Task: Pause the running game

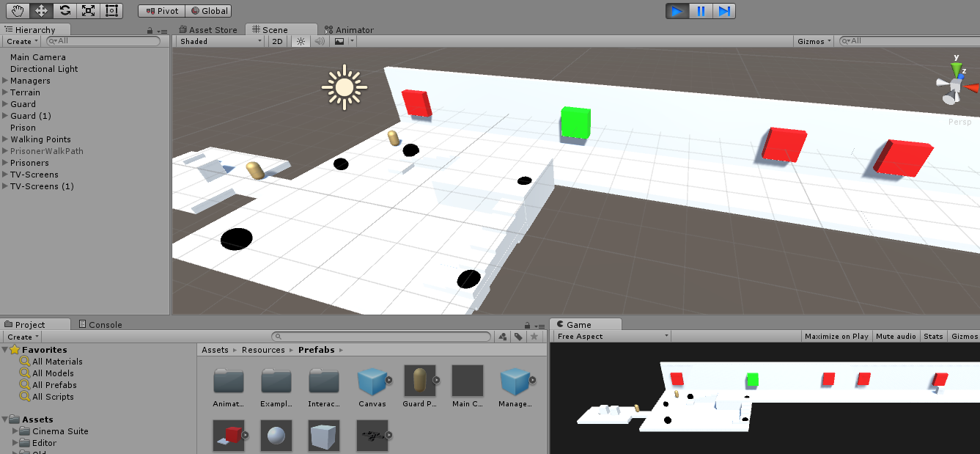Action: pos(701,11)
